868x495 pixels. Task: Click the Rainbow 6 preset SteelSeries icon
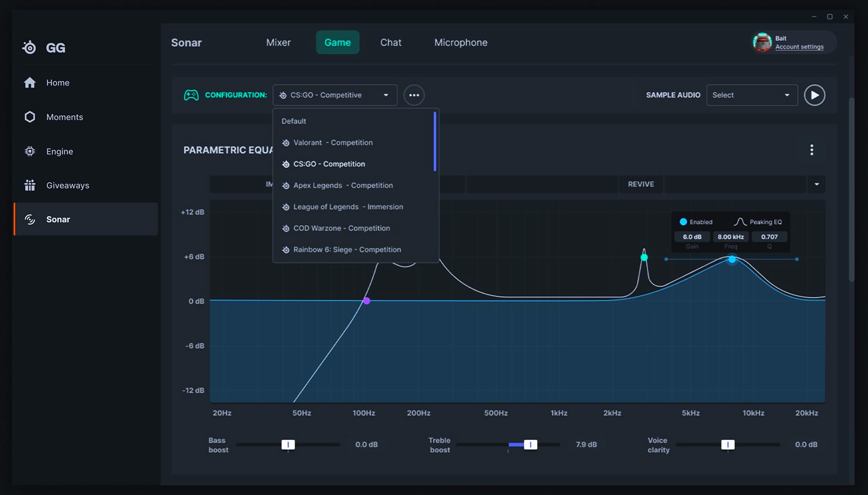[x=286, y=250]
